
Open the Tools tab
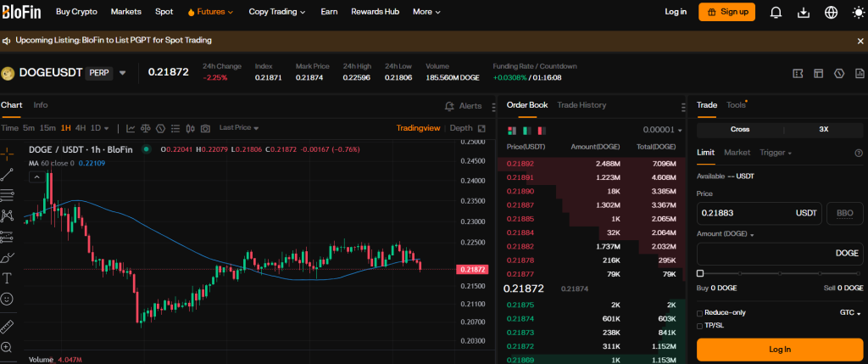coord(736,105)
